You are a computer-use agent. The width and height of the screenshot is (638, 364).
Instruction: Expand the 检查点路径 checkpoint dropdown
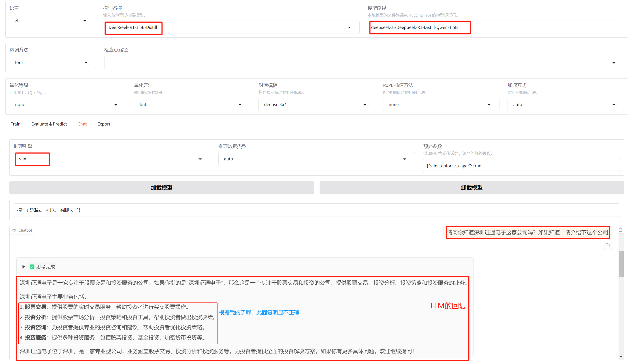(x=614, y=63)
